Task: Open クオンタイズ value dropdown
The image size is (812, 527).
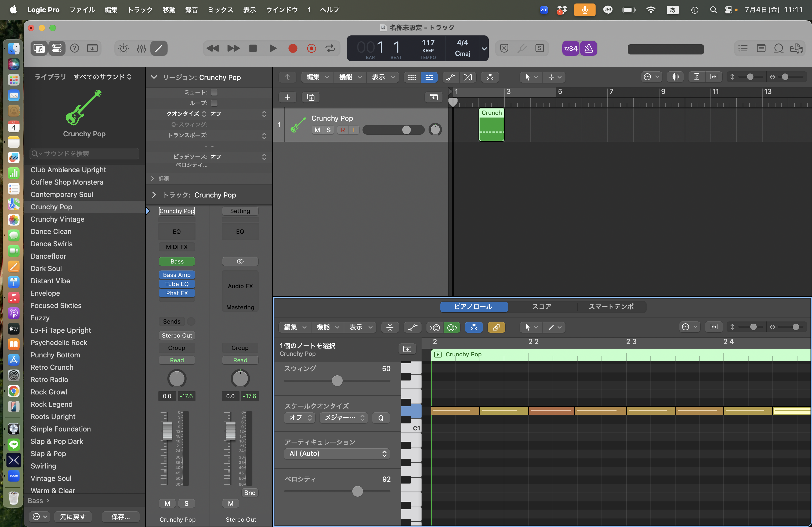Action: click(239, 114)
